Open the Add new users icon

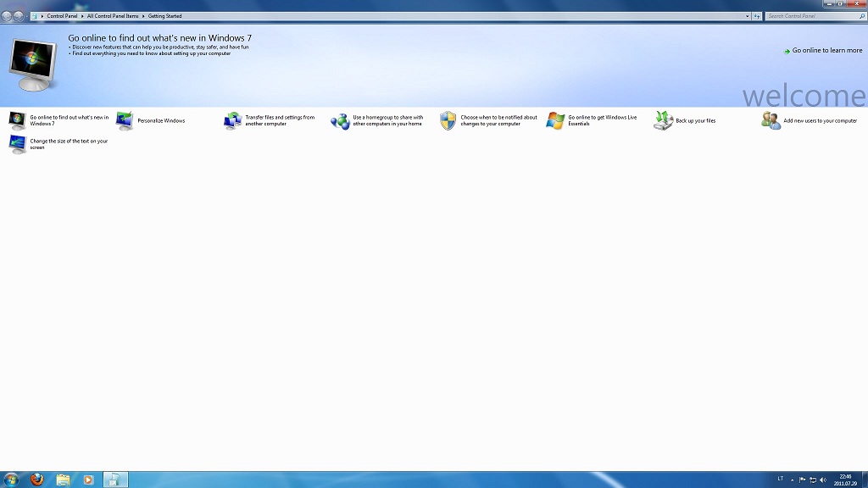tap(771, 121)
